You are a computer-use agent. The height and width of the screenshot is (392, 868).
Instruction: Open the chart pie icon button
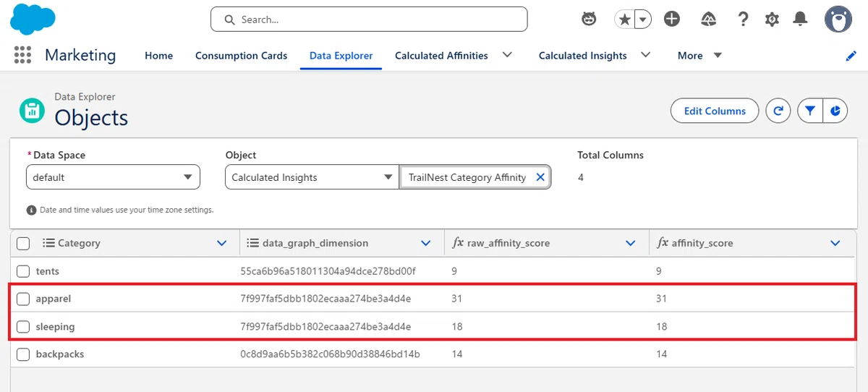tap(835, 111)
